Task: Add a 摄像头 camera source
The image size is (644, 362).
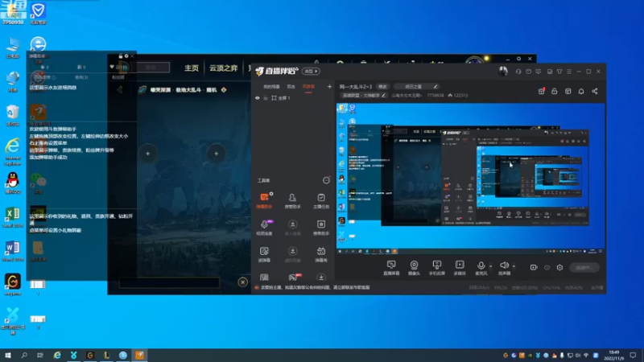Action: (414, 268)
